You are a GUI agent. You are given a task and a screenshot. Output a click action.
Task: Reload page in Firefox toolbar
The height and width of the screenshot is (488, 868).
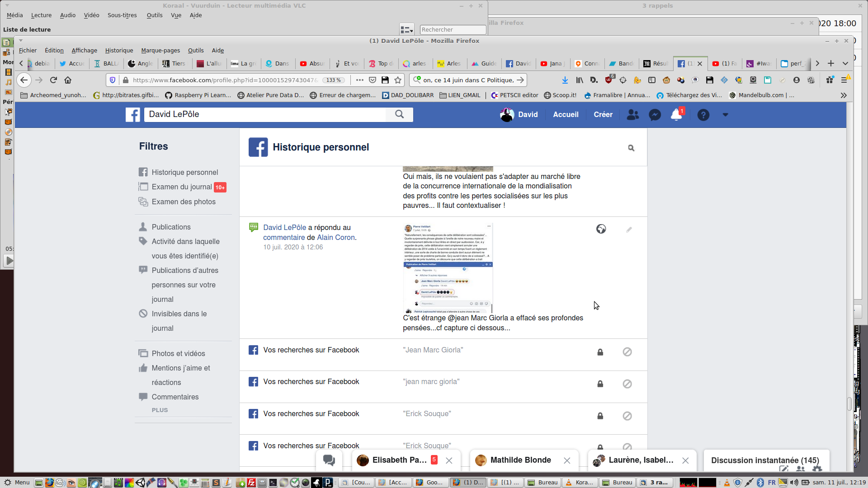click(53, 80)
